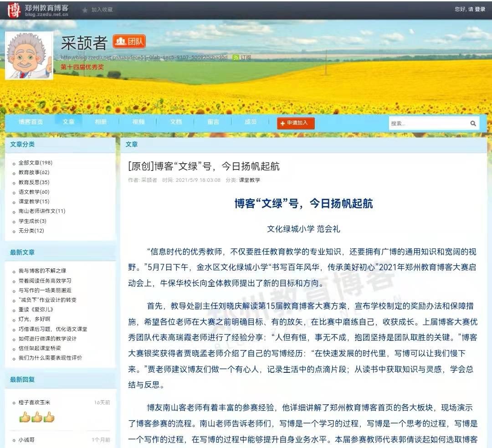Click inside the 搜索 input field
492x448 pixels.
427,123
